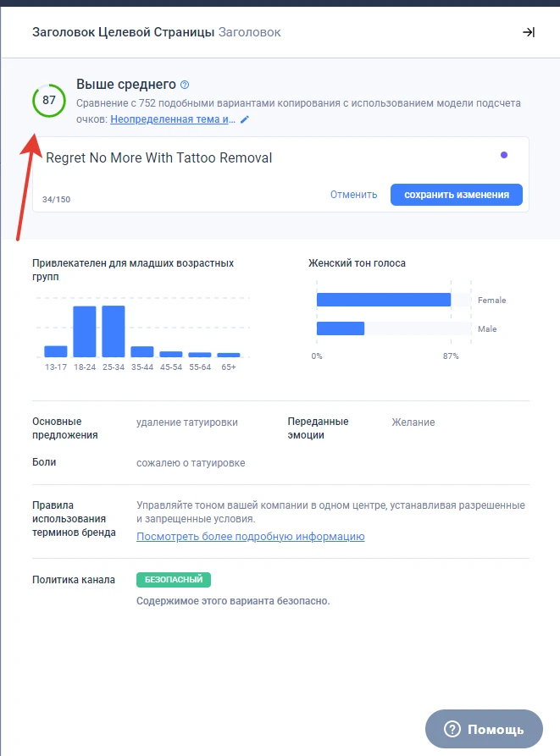
Task: Click the 18-24 age group bar
Action: point(85,332)
